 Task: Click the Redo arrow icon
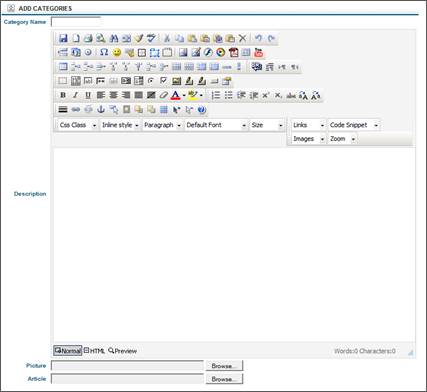[x=271, y=38]
